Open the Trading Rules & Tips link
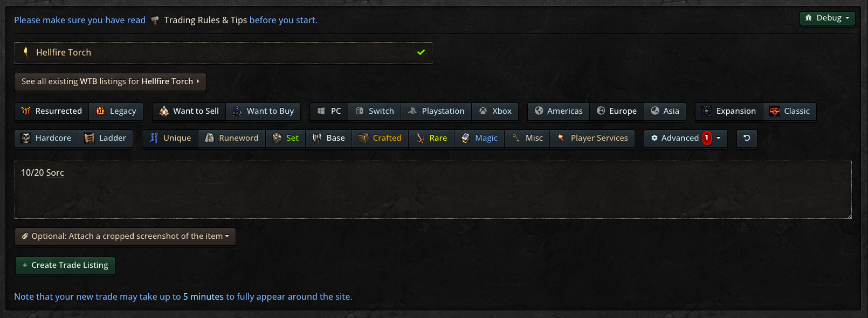 click(x=205, y=20)
